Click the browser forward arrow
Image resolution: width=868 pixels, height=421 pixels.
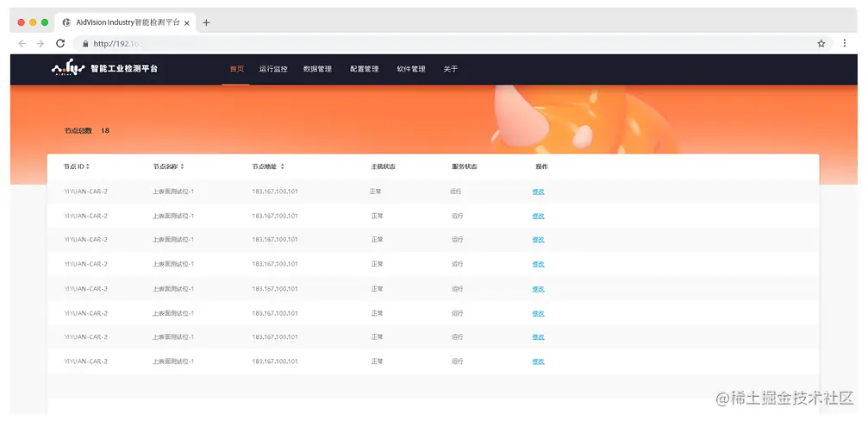point(41,43)
